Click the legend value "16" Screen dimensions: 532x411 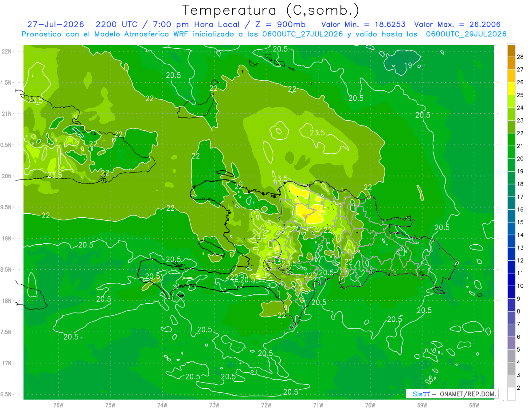tap(521, 210)
